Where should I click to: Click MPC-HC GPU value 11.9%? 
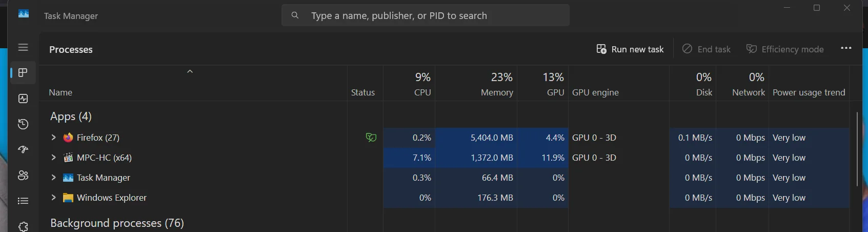[553, 158]
